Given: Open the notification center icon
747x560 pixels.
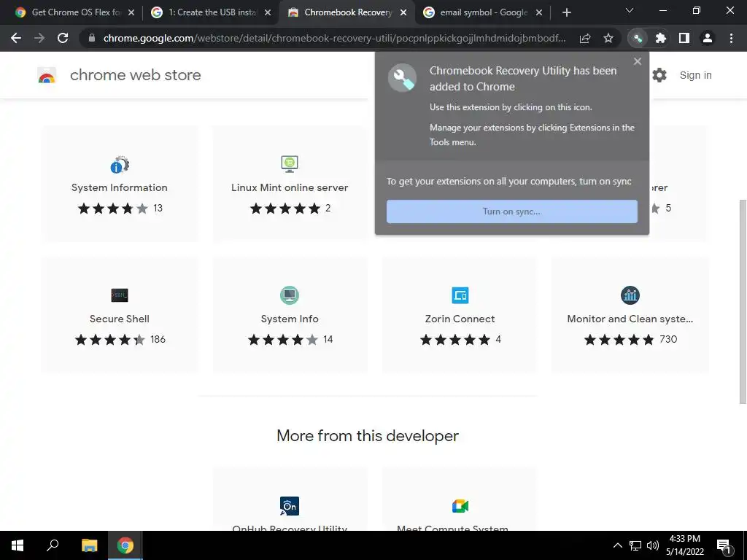Looking at the screenshot, I should click(724, 545).
